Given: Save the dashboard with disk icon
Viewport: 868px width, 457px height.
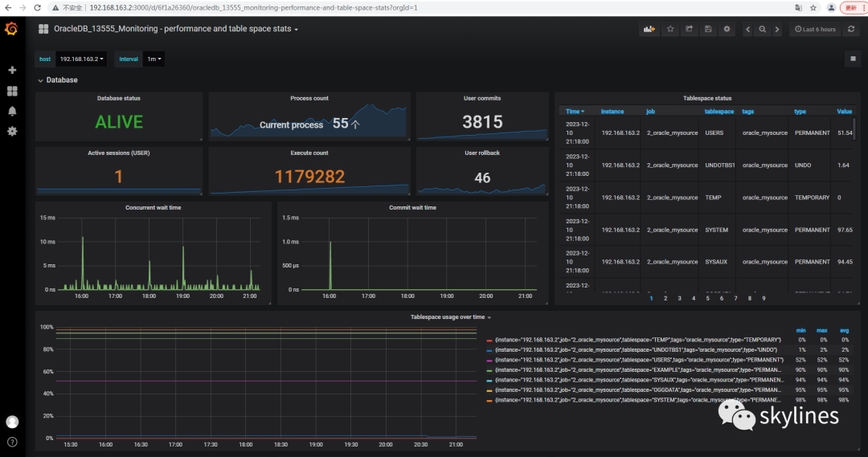Looking at the screenshot, I should [708, 30].
